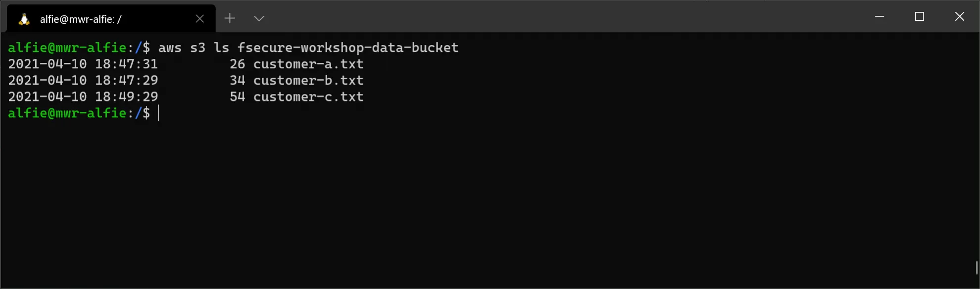This screenshot has width=980, height=289.
Task: Click the customer-b.txt filename
Action: point(308,80)
